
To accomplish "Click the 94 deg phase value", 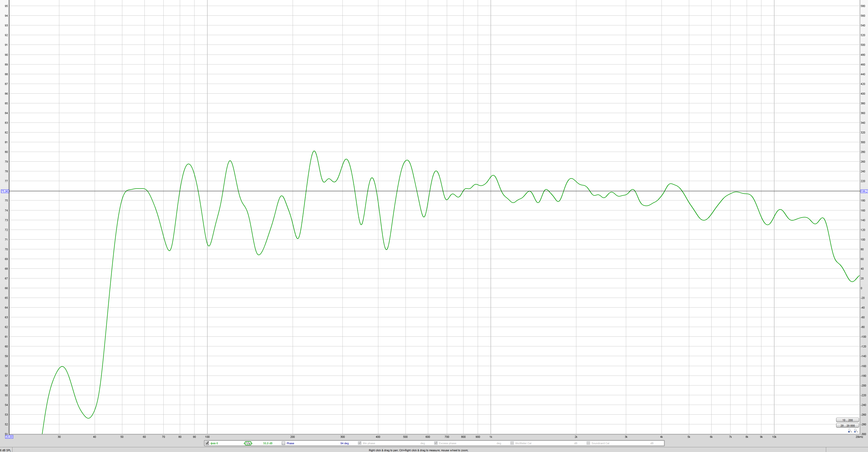I will point(344,443).
